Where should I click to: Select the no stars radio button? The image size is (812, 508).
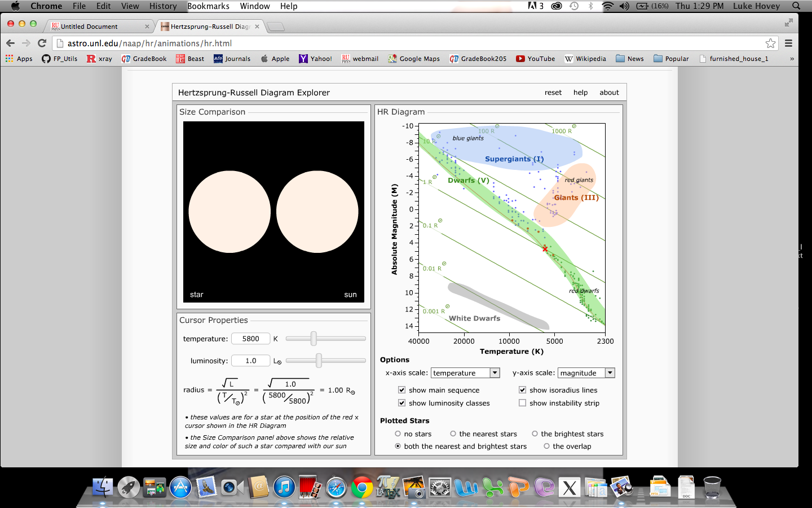398,433
